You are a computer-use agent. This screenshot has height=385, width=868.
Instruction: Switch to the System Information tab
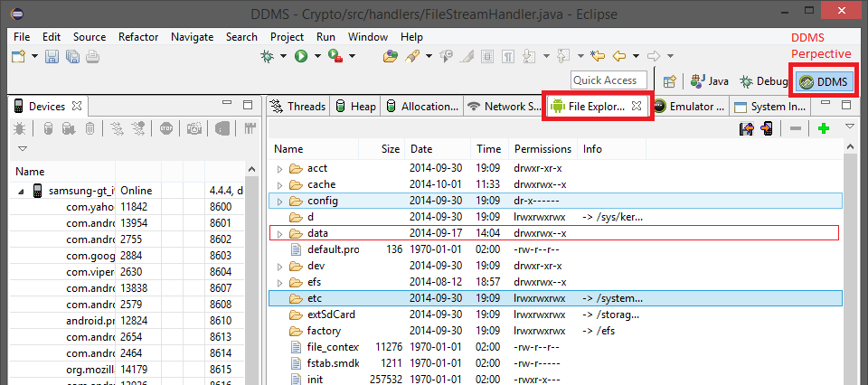click(770, 107)
